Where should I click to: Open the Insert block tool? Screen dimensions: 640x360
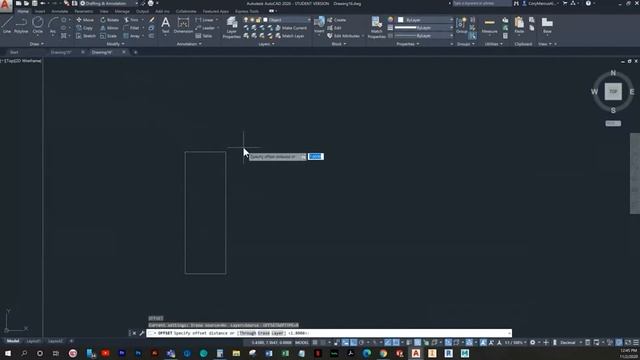(319, 24)
